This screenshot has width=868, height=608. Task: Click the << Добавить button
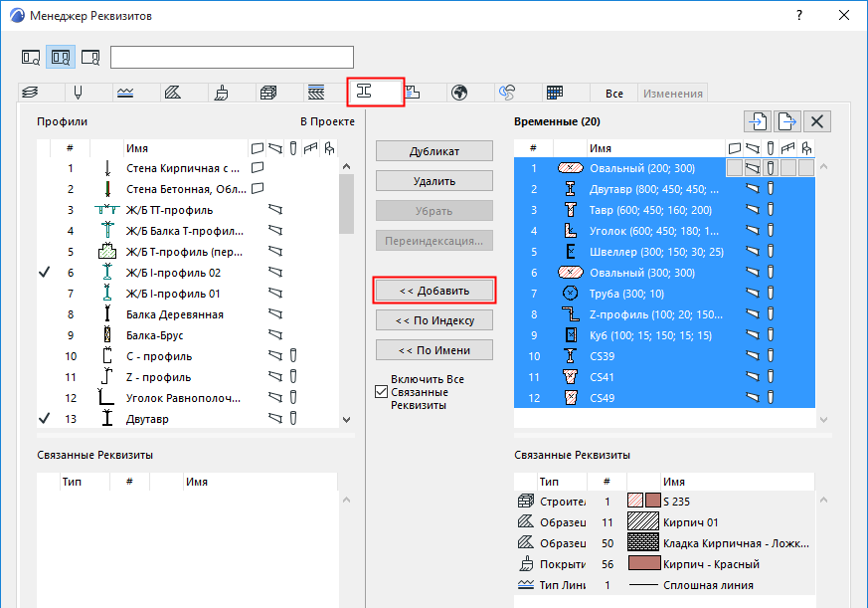(434, 291)
